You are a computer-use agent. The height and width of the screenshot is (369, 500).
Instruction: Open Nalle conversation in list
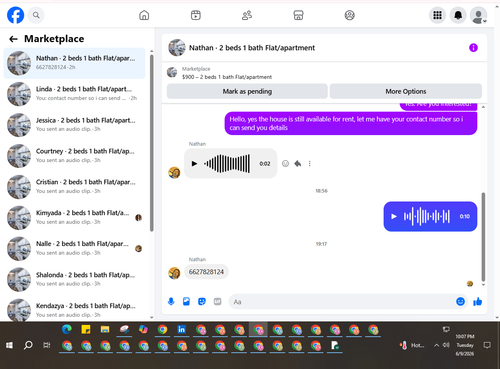tap(74, 249)
